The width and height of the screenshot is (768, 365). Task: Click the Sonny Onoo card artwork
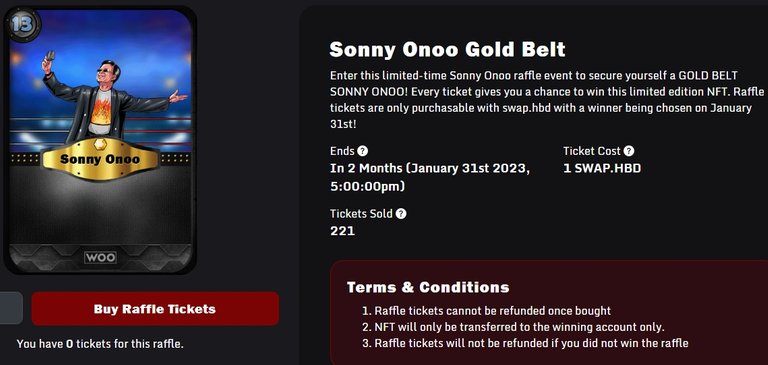pyautogui.click(x=100, y=140)
